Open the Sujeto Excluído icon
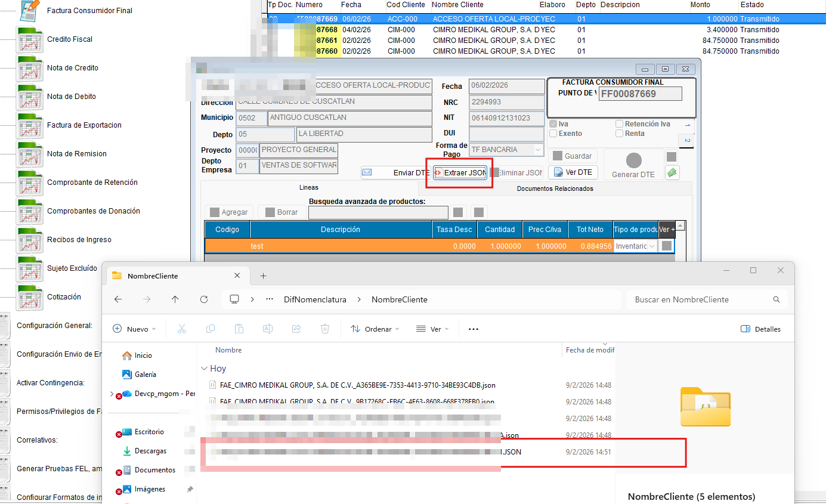Image resolution: width=826 pixels, height=504 pixels. [30, 268]
